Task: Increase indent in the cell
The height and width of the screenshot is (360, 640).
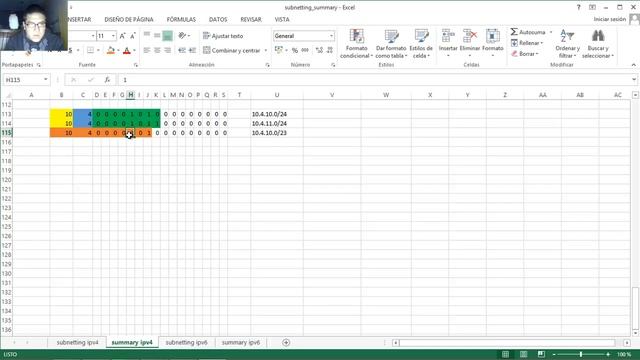Action: [192, 50]
